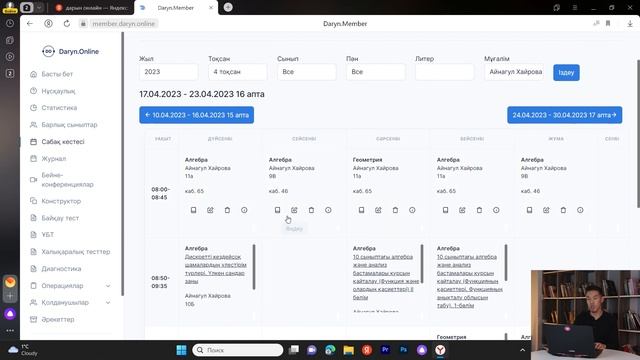Open browser downloads icon

(x=630, y=24)
